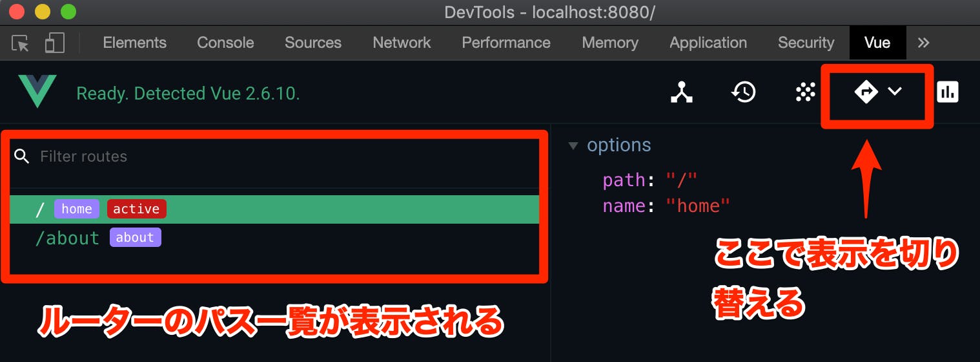Switch to the Elements tab
The image size is (980, 362).
[x=135, y=43]
